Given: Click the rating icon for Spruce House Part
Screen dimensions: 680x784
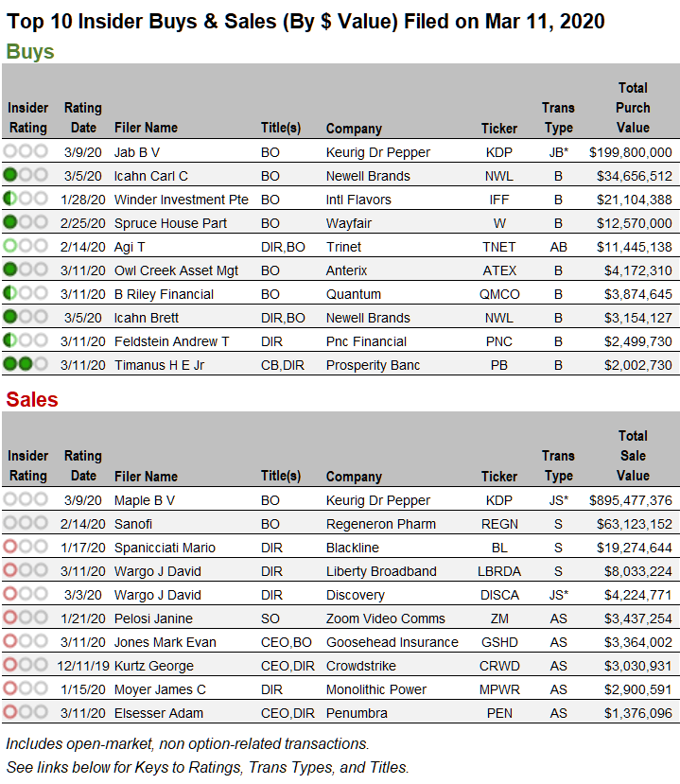Looking at the screenshot, I should point(26,222).
